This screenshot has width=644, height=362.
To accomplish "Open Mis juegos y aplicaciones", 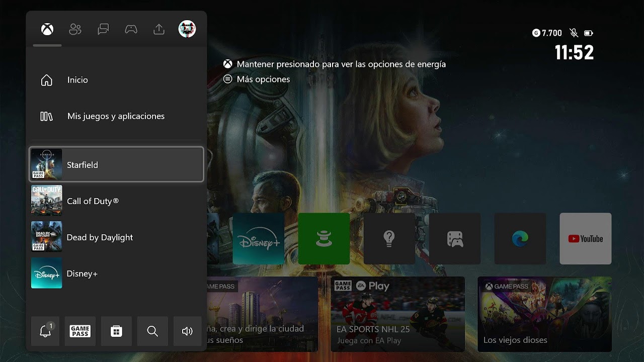I will tap(116, 116).
